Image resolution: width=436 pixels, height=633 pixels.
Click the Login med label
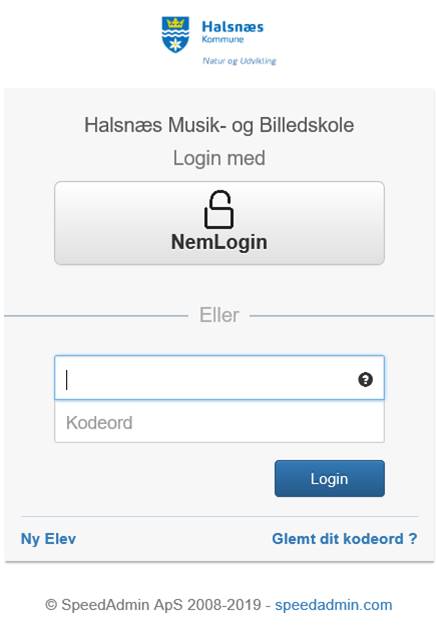click(x=219, y=158)
